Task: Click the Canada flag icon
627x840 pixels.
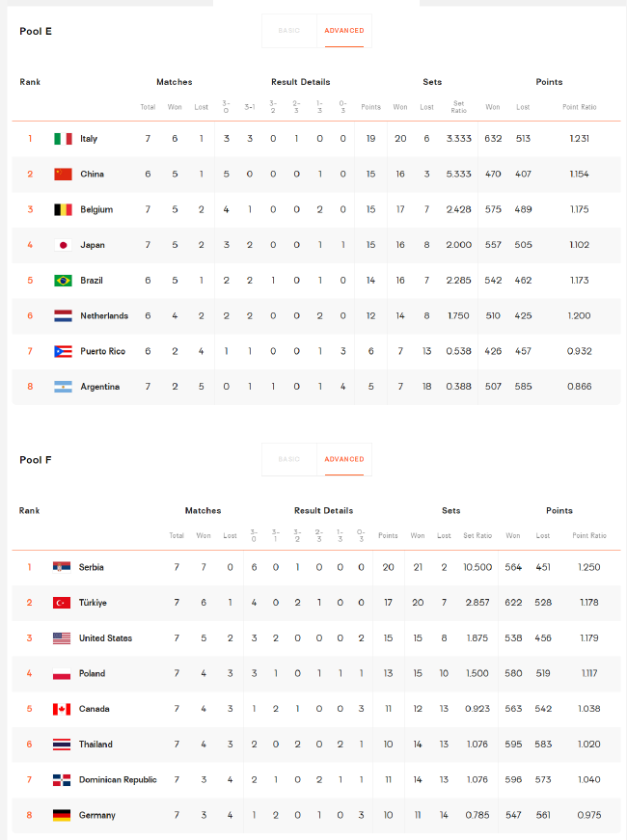Action: click(62, 709)
